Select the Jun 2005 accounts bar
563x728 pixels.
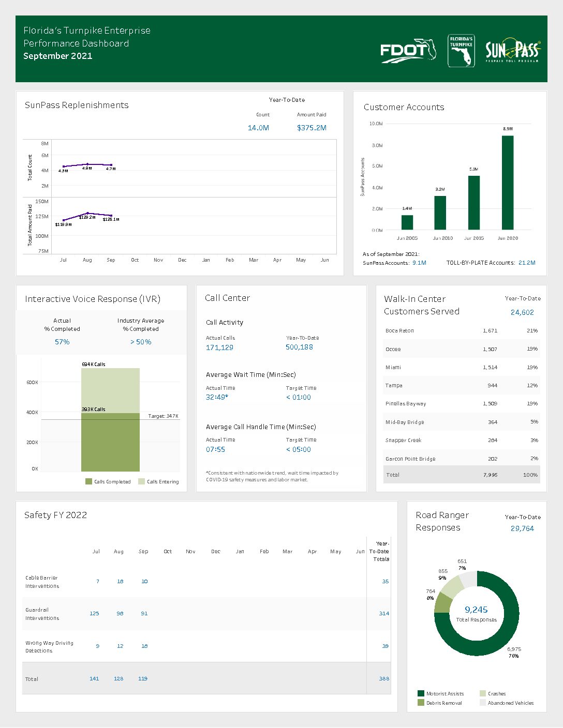[407, 222]
